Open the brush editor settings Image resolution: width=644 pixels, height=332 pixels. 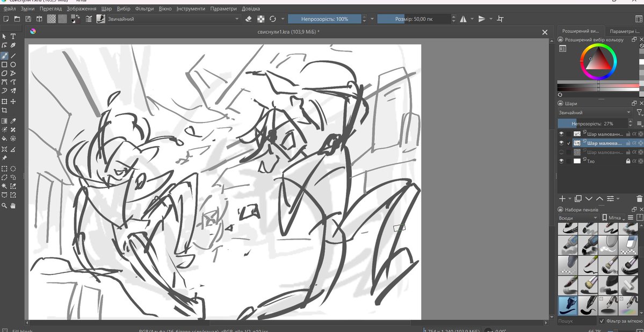coord(89,19)
